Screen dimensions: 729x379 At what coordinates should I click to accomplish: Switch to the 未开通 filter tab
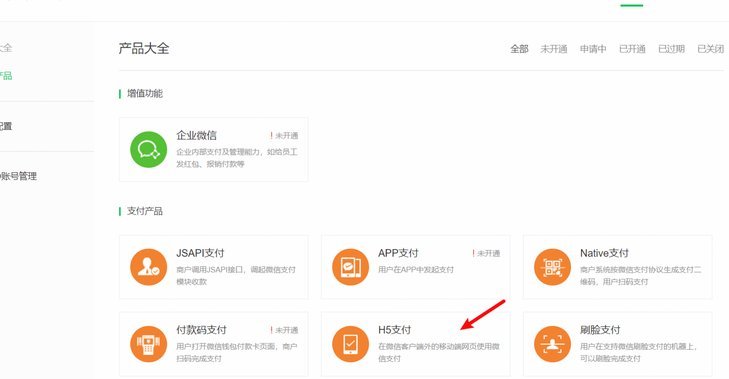pos(554,49)
